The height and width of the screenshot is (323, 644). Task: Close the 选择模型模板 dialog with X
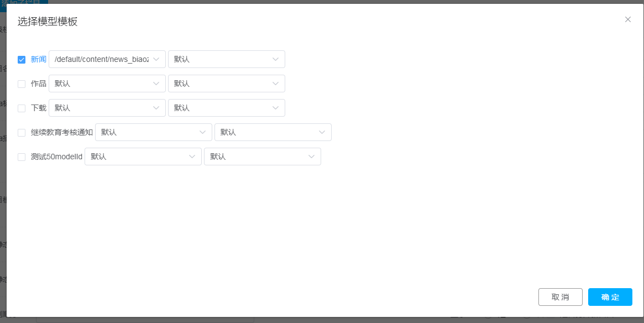628,19
